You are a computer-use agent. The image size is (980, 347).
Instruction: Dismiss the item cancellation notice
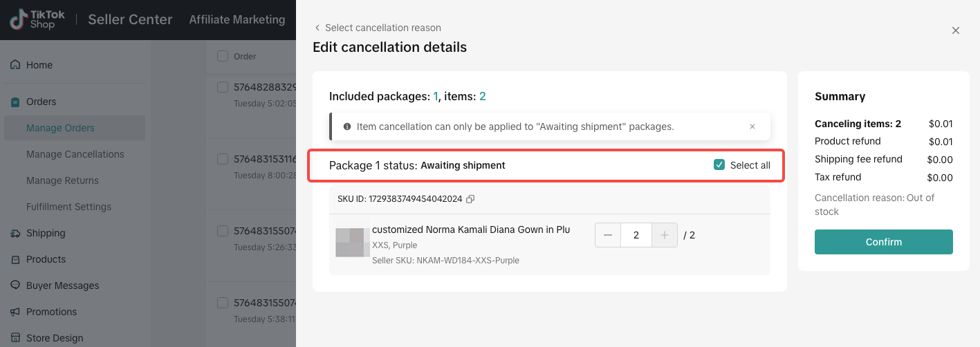(752, 126)
